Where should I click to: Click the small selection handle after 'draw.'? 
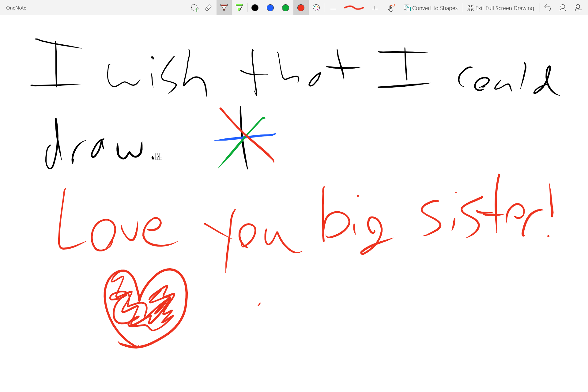pos(159,156)
